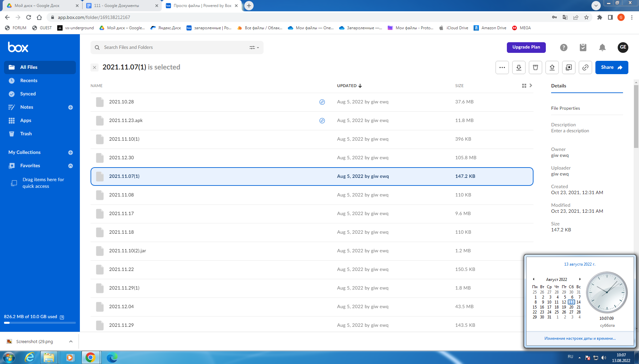Select file 2021.11.08
639x364 pixels.
tap(312, 195)
